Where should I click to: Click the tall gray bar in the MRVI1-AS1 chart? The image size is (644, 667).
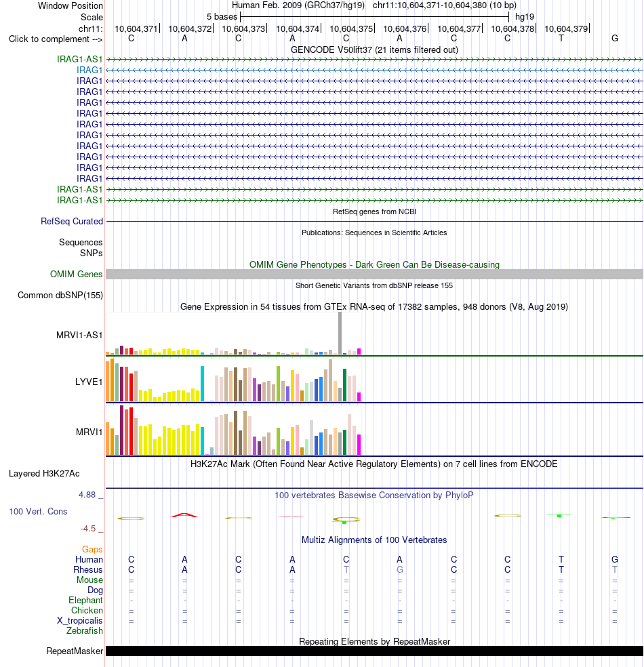tap(340, 333)
